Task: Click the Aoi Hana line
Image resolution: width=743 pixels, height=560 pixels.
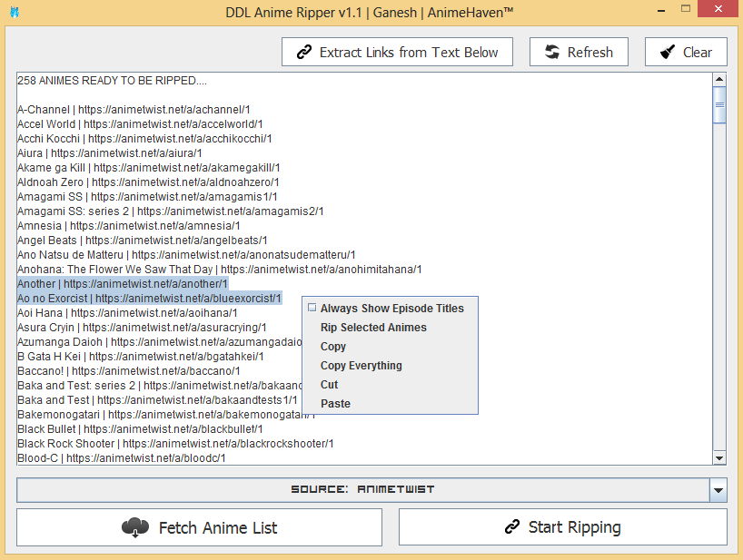Action: [127, 313]
